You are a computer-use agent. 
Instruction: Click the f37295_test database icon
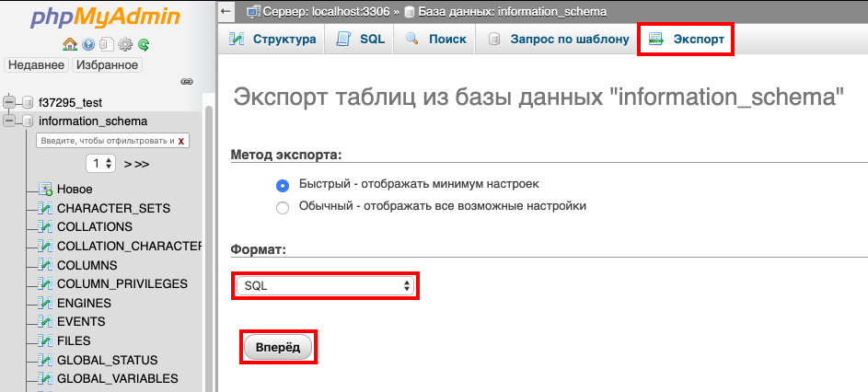29,102
